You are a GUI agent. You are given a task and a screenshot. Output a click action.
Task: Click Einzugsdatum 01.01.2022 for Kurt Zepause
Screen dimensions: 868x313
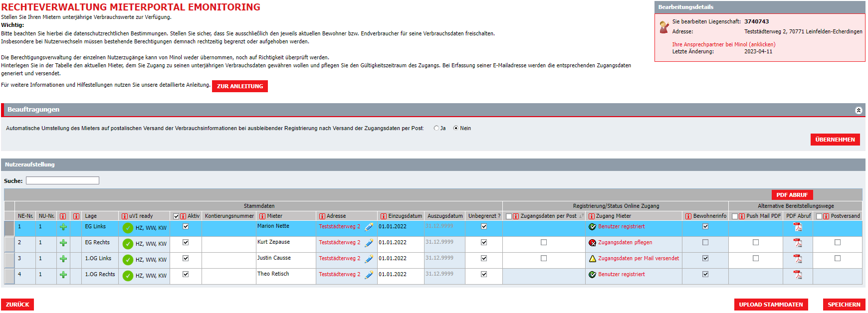393,242
